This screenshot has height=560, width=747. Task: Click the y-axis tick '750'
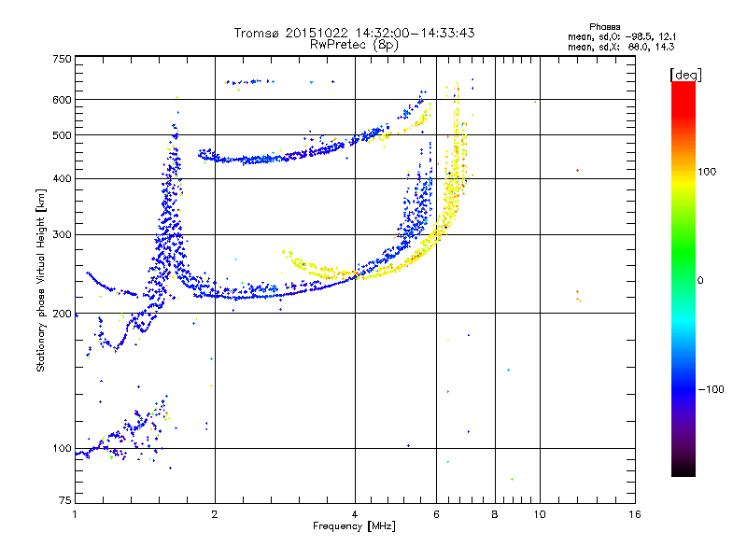[62, 59]
